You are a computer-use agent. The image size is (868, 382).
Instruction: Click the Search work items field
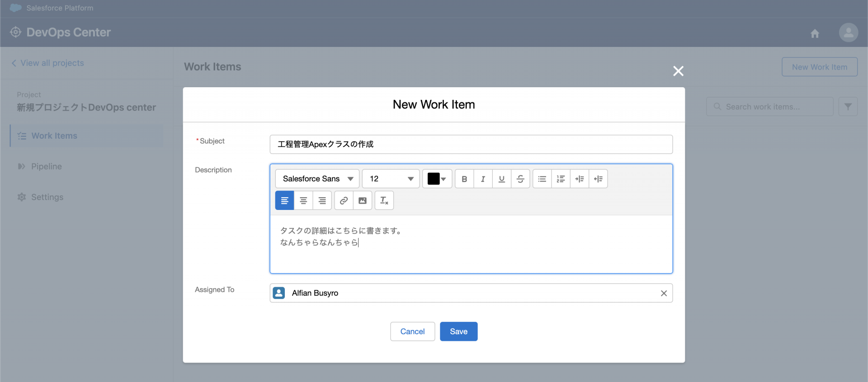[x=770, y=107]
